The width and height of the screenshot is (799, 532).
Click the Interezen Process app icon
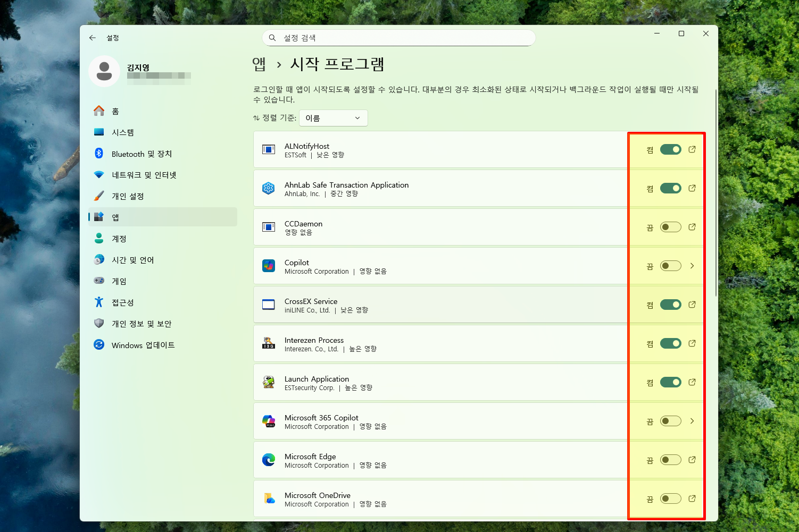[x=269, y=343]
